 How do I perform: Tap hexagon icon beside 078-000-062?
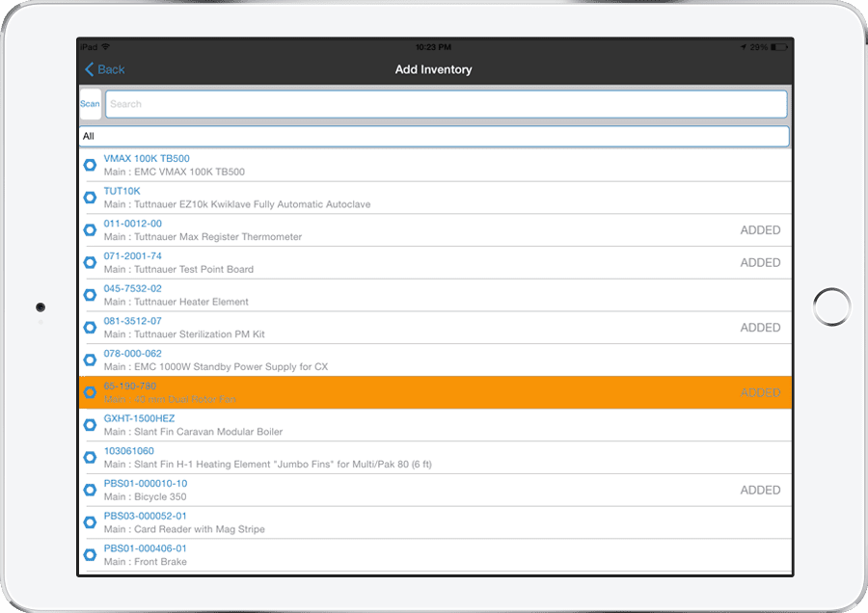90,360
